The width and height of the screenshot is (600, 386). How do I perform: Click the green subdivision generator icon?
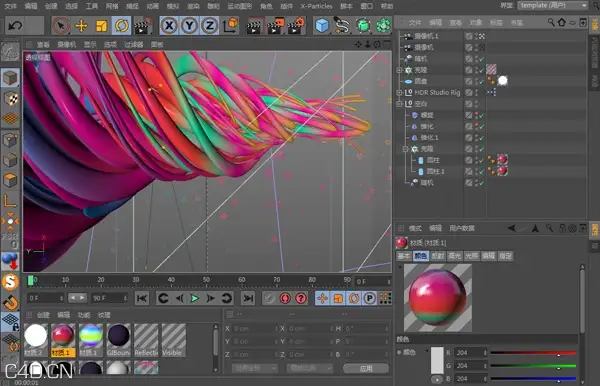tap(363, 26)
